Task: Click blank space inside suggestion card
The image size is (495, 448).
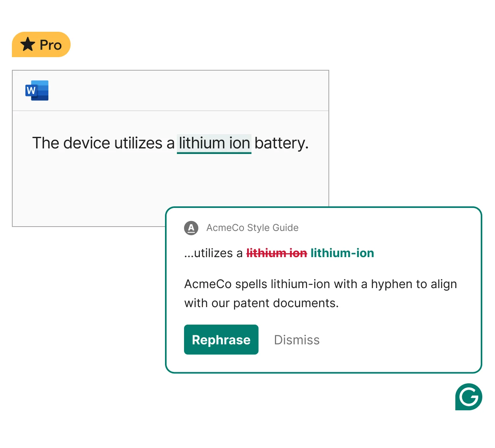Action: [397, 340]
